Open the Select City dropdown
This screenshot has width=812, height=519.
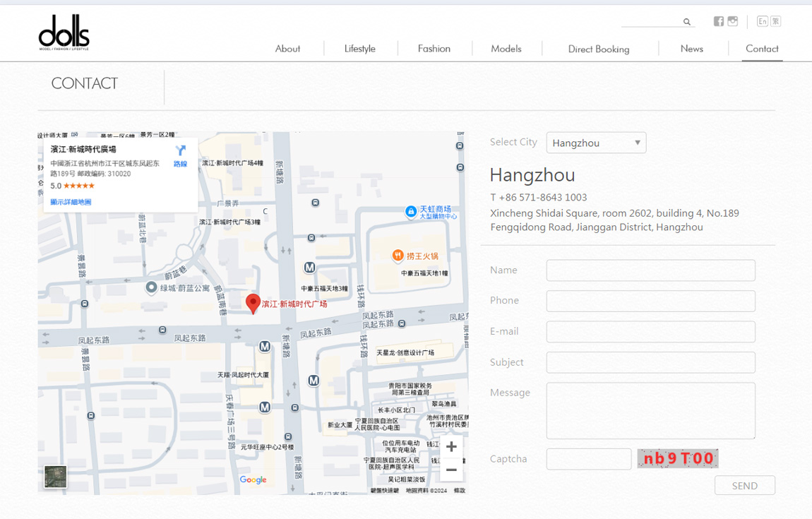coord(596,143)
